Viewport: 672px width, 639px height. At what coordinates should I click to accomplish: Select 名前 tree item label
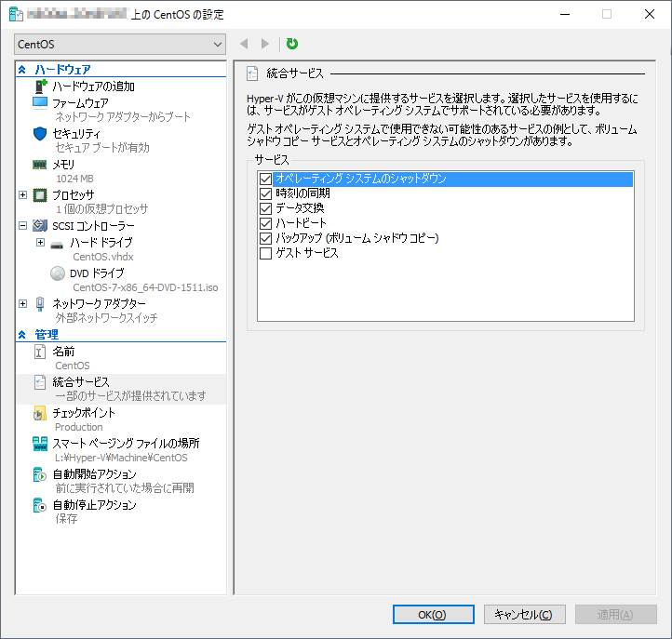63,352
